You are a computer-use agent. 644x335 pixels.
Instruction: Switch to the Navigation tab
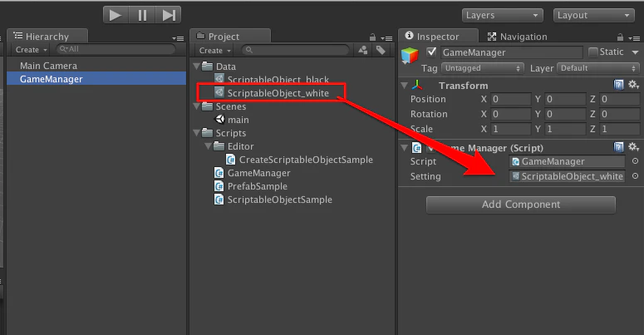click(x=518, y=37)
